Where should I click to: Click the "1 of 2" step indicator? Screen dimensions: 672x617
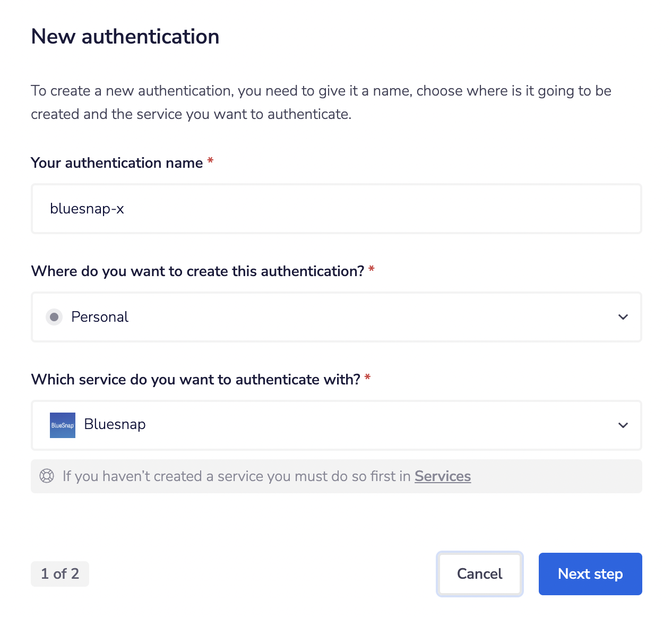pyautogui.click(x=60, y=574)
